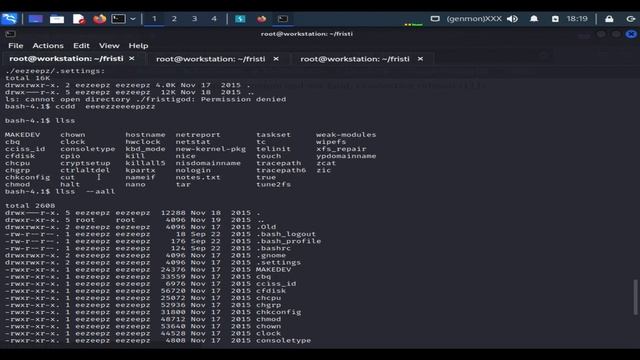Switch to workspace 2
This screenshot has height=360, width=640.
tap(174, 19)
